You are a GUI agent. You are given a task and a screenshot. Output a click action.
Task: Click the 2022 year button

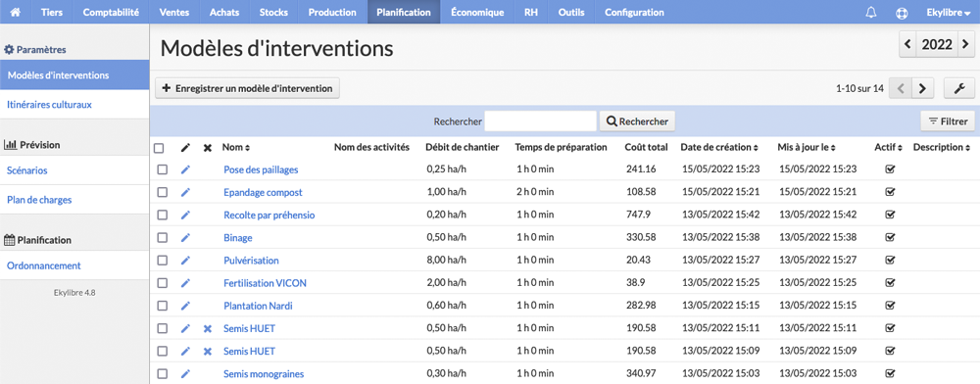937,45
